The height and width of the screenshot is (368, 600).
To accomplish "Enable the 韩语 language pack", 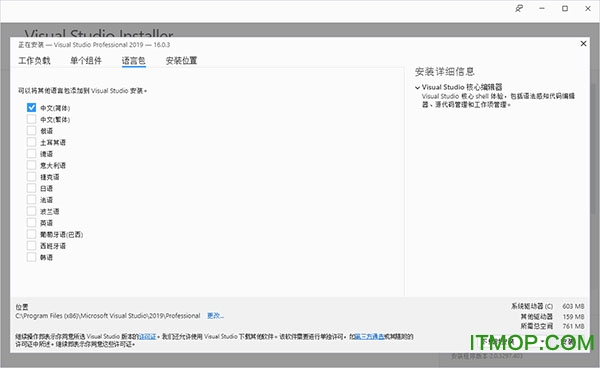I will (31, 257).
